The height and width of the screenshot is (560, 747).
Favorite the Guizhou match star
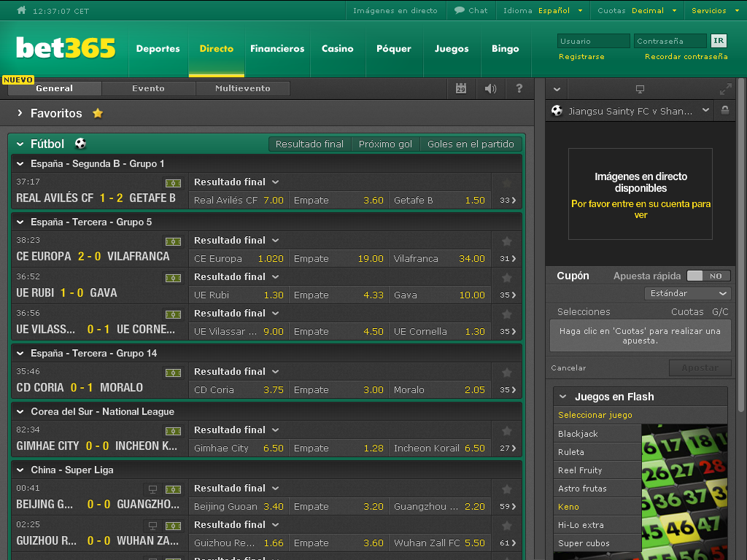[507, 526]
